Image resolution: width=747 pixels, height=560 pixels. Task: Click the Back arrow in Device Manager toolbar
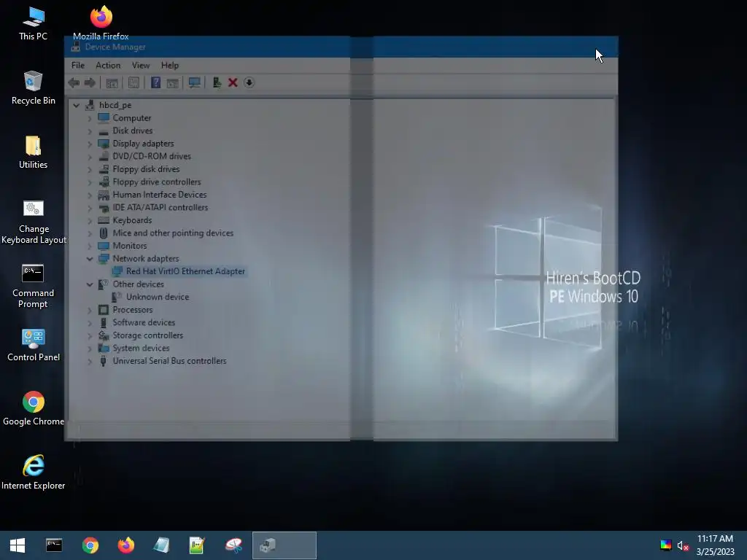coord(74,83)
